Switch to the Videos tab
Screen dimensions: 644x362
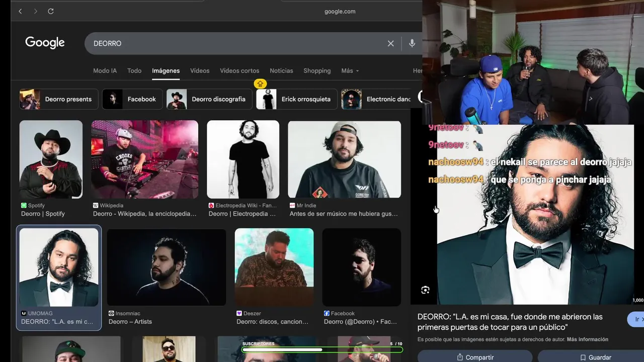(200, 71)
